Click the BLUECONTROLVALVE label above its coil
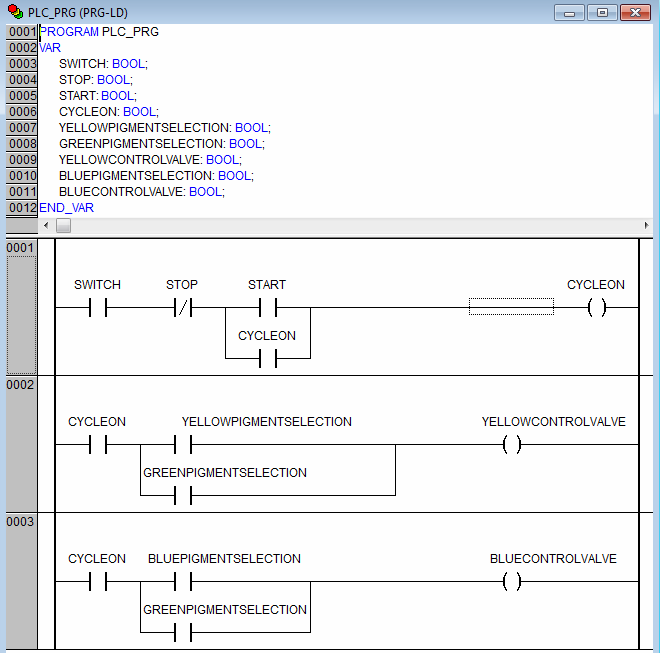Screen dimensions: 660x653 pyautogui.click(x=554, y=559)
